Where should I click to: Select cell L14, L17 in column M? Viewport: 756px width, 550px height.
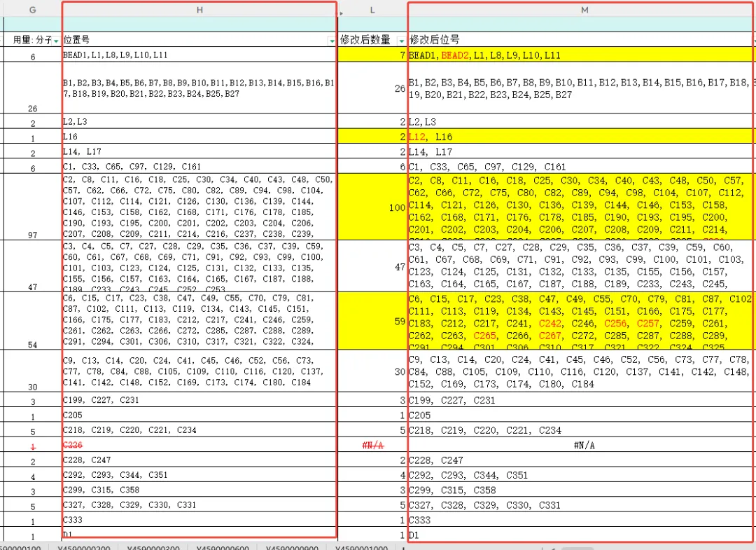[x=581, y=151]
